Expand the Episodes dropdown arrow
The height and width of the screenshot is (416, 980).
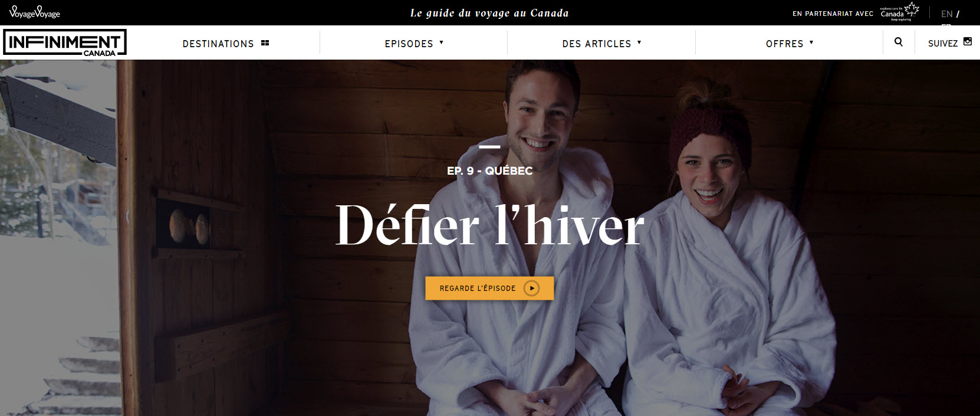[x=441, y=42]
